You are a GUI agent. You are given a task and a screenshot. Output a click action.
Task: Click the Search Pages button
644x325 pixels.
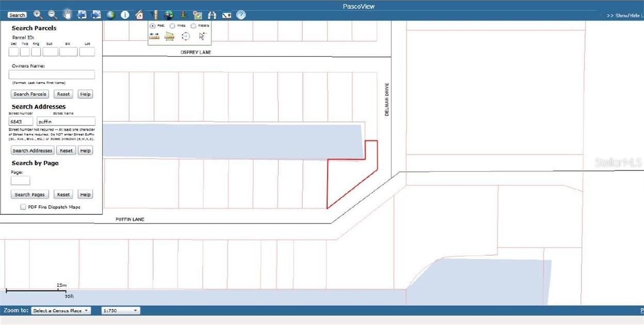(x=30, y=194)
